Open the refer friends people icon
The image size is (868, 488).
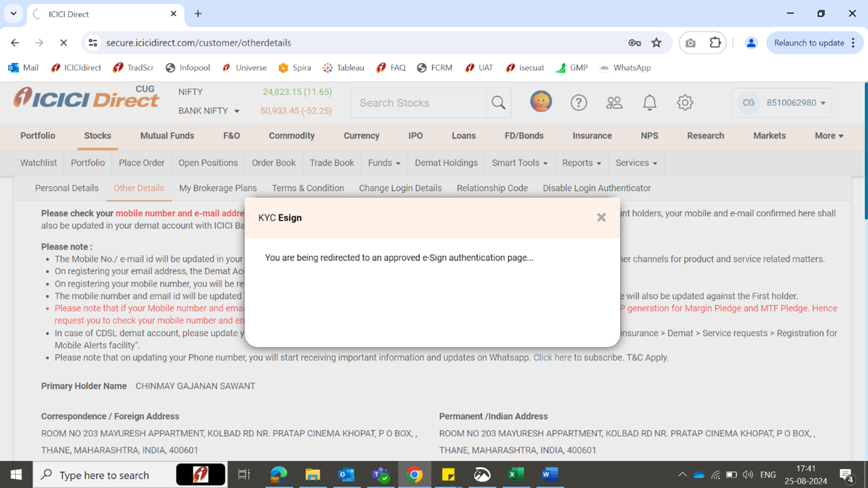[614, 103]
